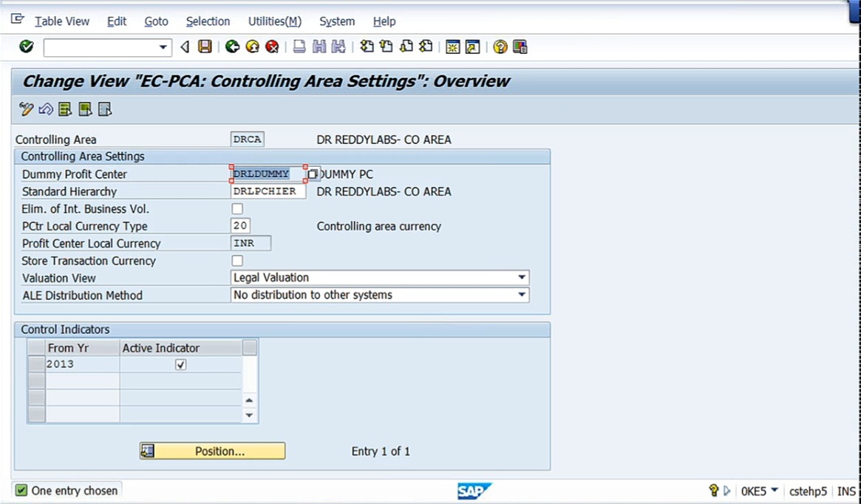The width and height of the screenshot is (861, 504).
Task: Click the Previous Page icon
Action: point(387,47)
